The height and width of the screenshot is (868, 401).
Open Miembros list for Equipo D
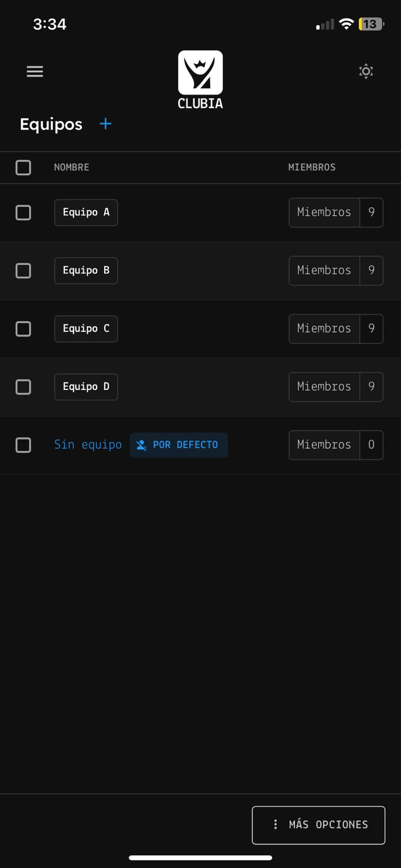[336, 386]
